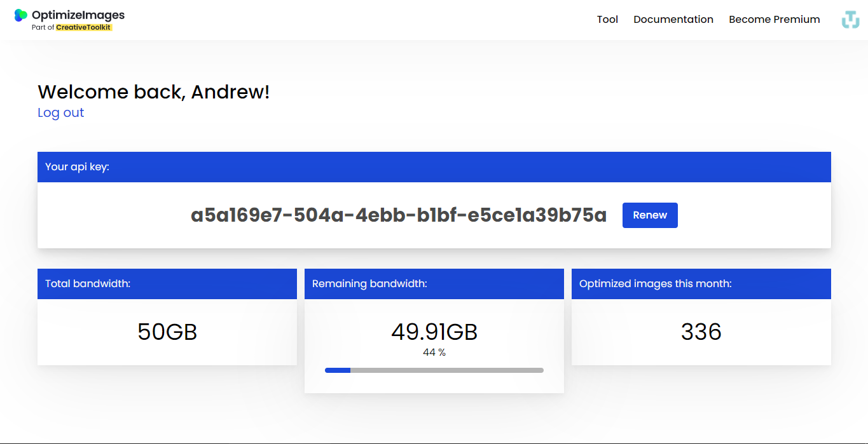The width and height of the screenshot is (868, 444).
Task: Click the OptimizeImages logo icon
Action: [21, 15]
